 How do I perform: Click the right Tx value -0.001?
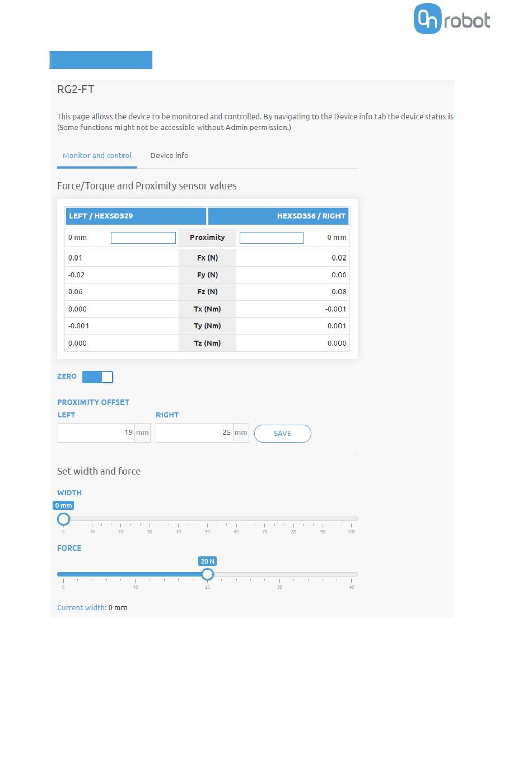pyautogui.click(x=336, y=309)
